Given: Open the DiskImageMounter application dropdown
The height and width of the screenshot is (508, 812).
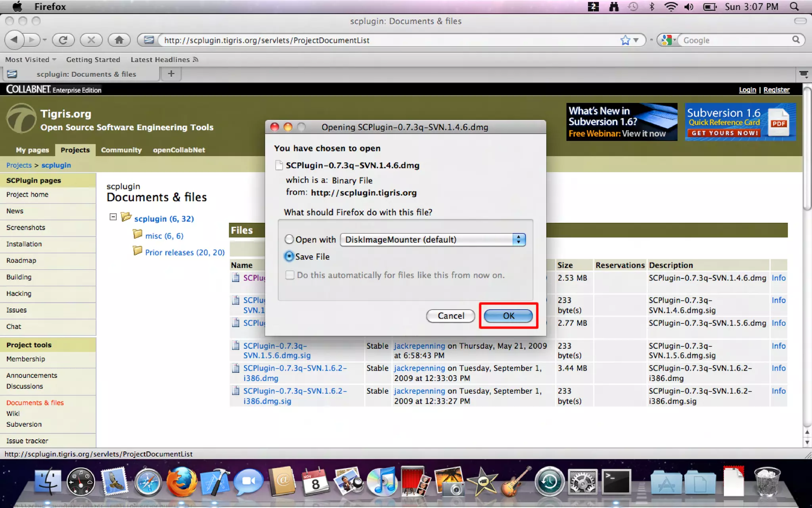Looking at the screenshot, I should (433, 239).
